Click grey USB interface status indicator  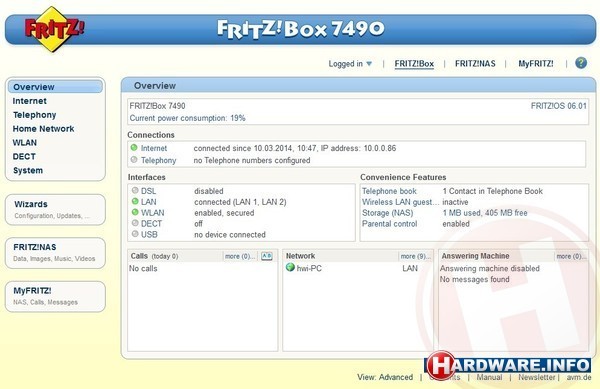click(135, 234)
